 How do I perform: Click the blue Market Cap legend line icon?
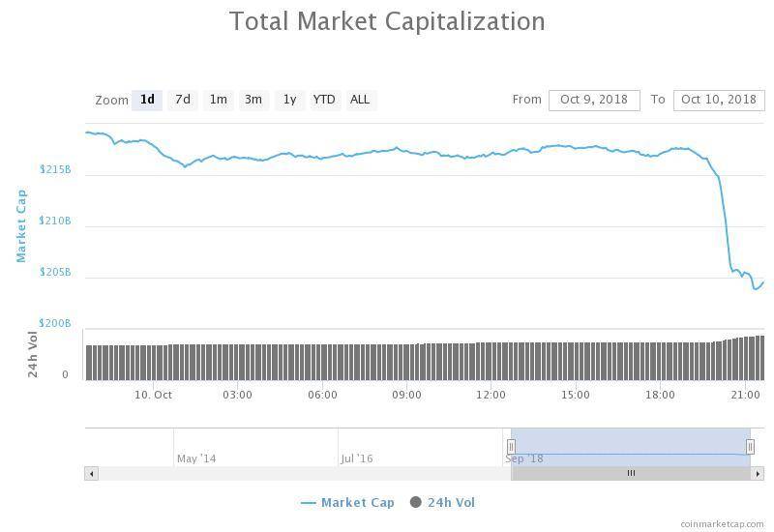(x=309, y=502)
